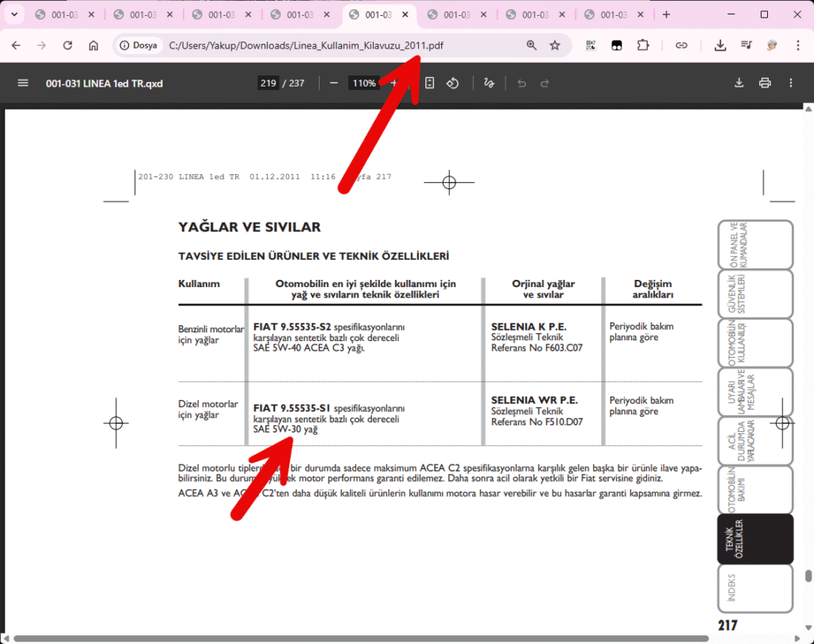This screenshot has width=814, height=644.
Task: Click the fit to page icon
Action: 429,83
